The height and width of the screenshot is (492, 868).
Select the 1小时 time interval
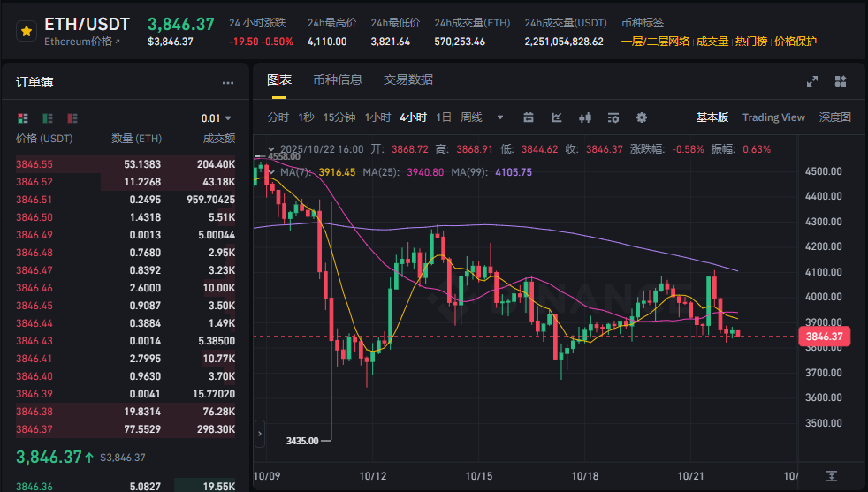[x=377, y=117]
